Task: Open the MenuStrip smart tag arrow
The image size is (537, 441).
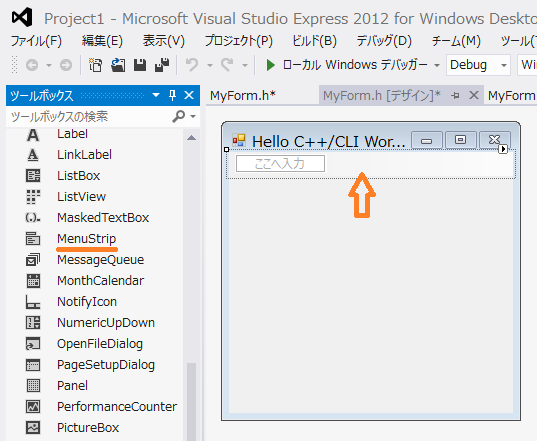Action: pos(503,149)
